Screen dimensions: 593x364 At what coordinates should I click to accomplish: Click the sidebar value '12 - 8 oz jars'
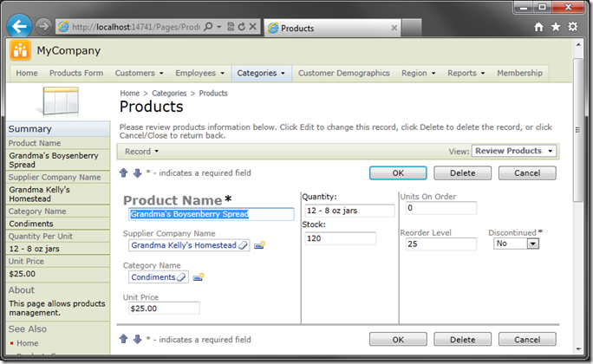click(34, 249)
